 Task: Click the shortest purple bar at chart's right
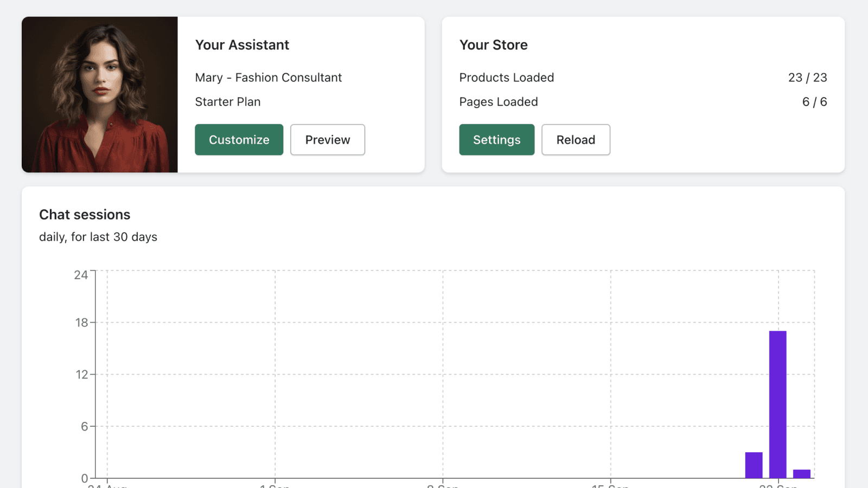point(801,474)
